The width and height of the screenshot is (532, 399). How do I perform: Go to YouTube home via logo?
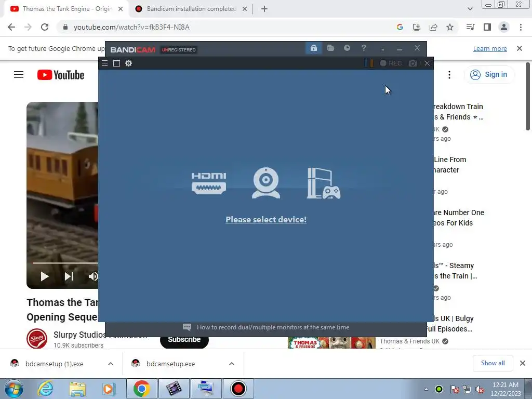61,75
